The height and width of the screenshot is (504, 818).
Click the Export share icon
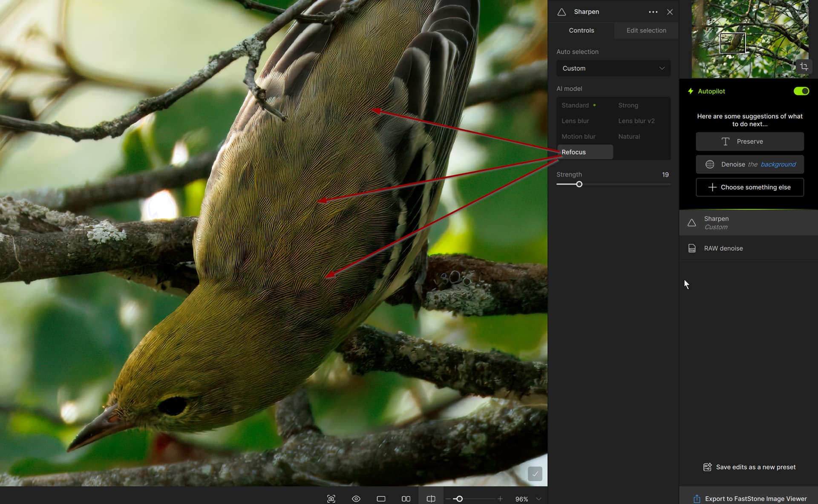[x=697, y=498]
